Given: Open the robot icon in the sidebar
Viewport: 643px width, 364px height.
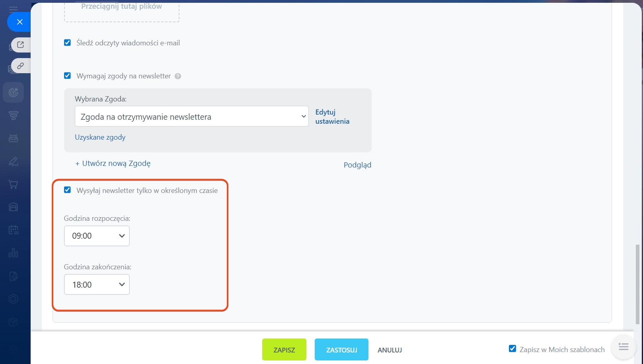Looking at the screenshot, I should click(x=14, y=138).
